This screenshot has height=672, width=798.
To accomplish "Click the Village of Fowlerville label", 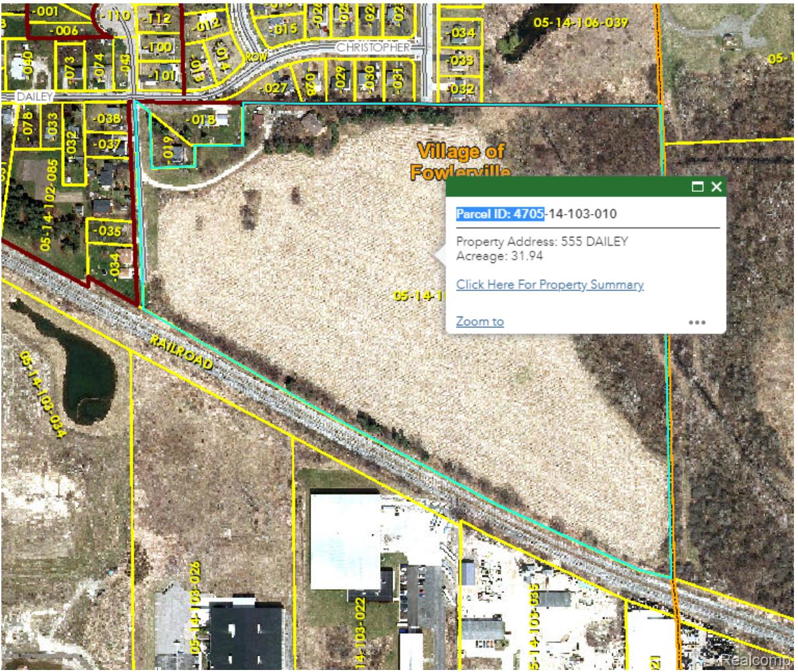I will coord(461,161).
